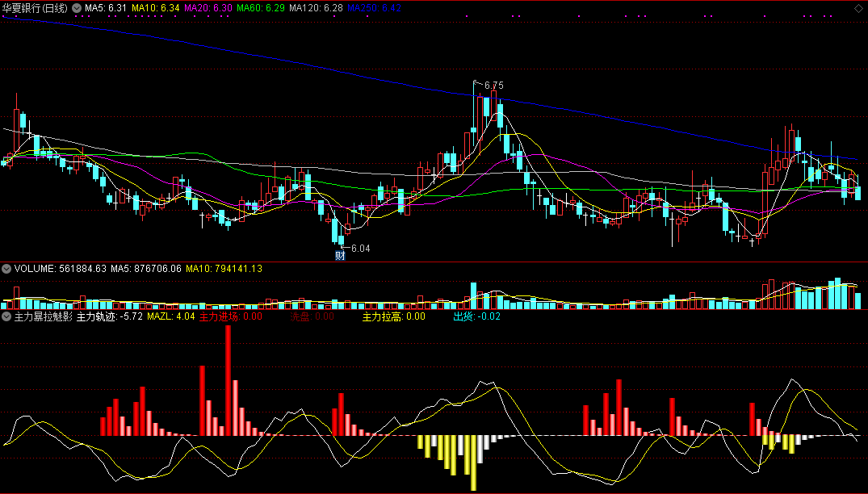Click the 主力进场: 0.00 value
Image resolution: width=868 pixels, height=494 pixels.
pos(231,316)
